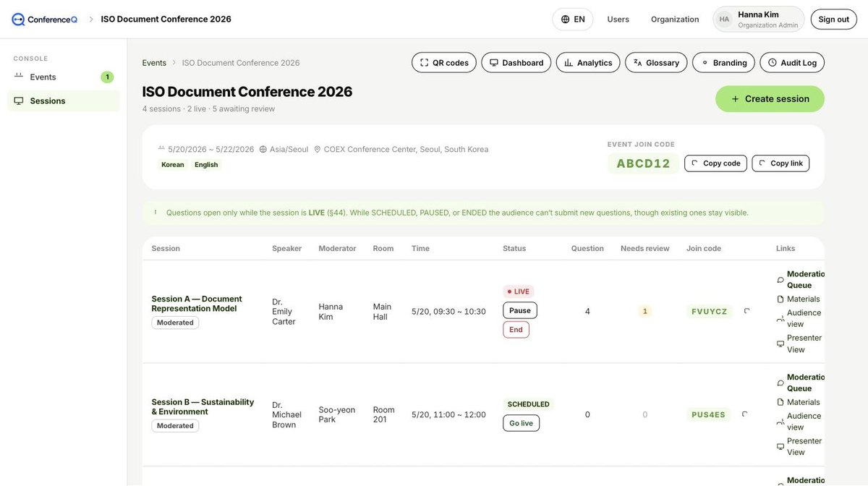This screenshot has height=486, width=868.
Task: Click Go live for Session B
Action: (x=522, y=423)
